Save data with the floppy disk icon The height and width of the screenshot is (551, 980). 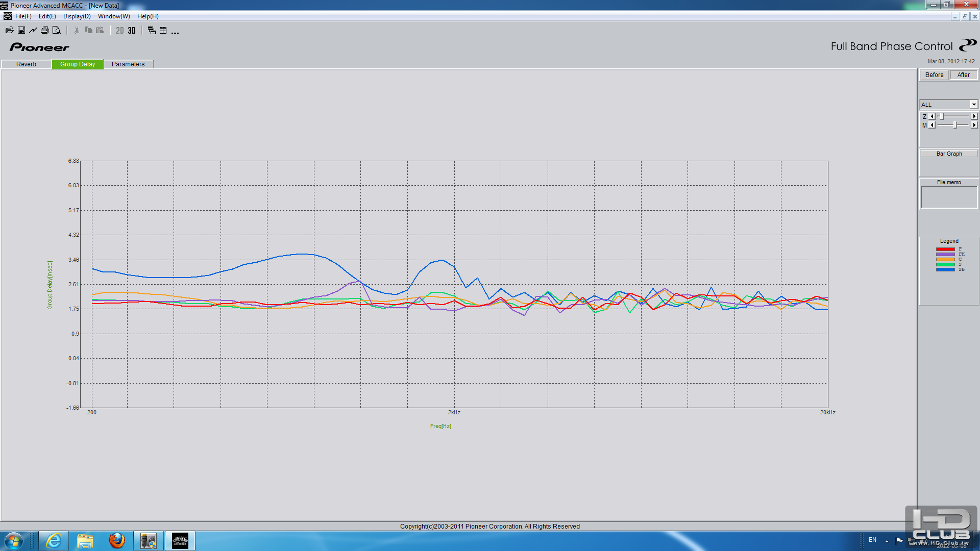[21, 31]
